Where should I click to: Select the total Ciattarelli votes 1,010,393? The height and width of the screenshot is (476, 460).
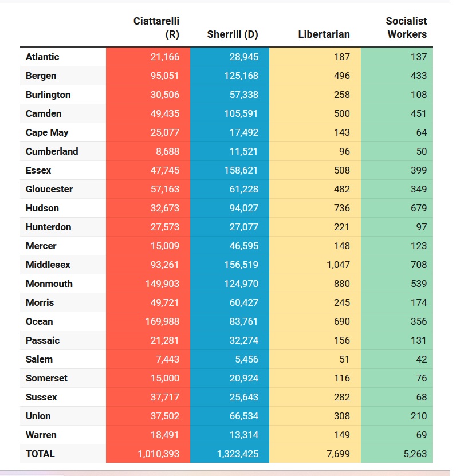pos(159,454)
